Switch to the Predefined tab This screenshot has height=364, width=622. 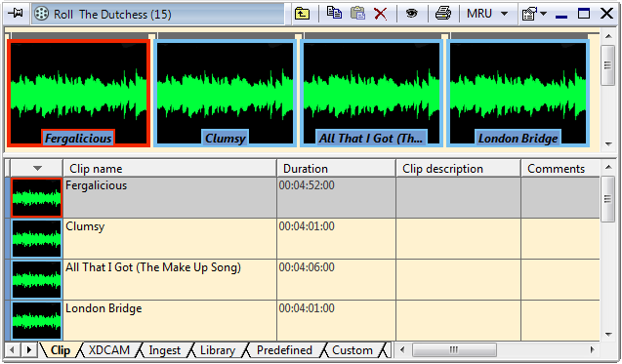click(284, 350)
